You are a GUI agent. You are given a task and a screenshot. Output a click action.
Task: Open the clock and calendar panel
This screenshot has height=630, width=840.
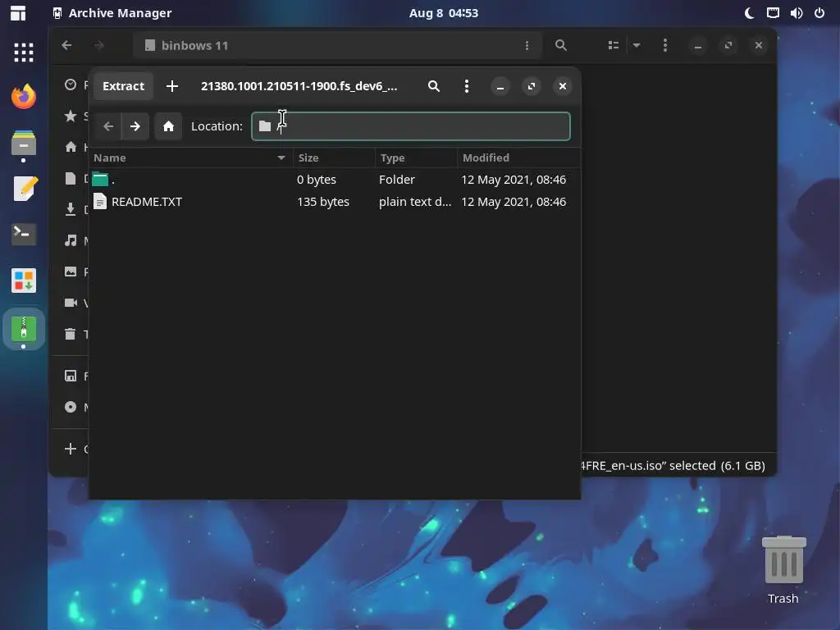444,13
